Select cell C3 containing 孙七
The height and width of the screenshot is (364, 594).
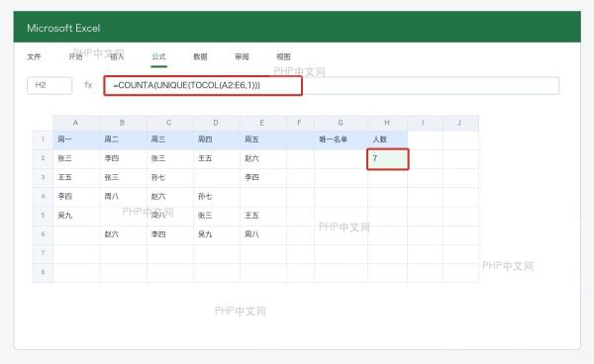(x=170, y=177)
